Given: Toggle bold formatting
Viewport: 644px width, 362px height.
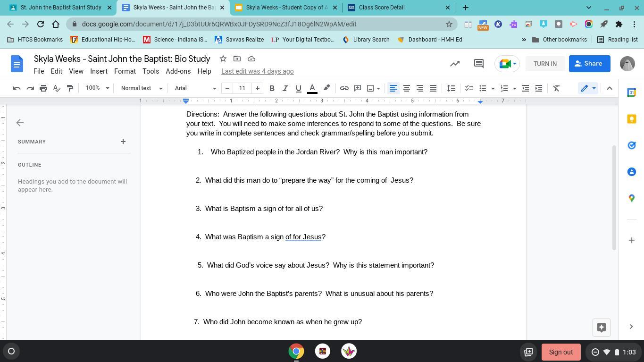Looking at the screenshot, I should point(272,88).
